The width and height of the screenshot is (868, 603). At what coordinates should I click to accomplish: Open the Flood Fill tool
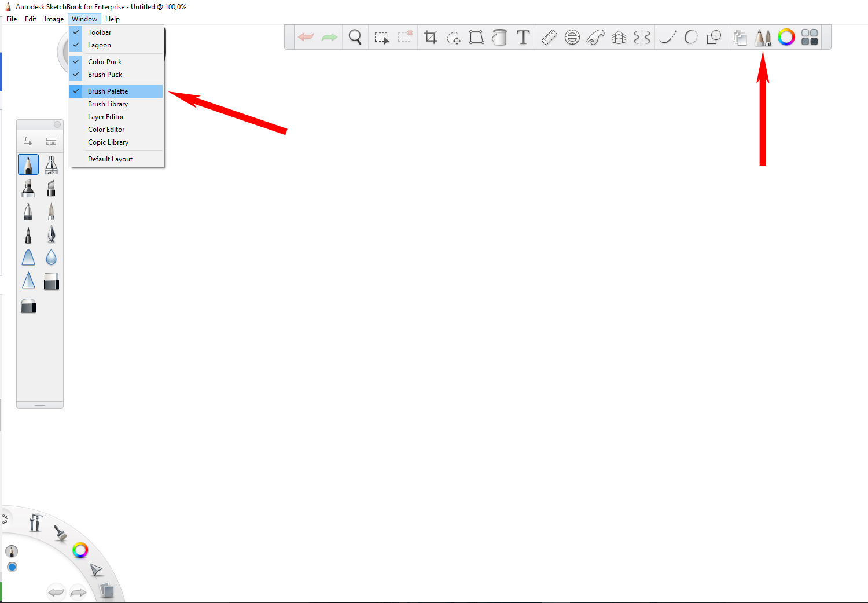(x=499, y=37)
